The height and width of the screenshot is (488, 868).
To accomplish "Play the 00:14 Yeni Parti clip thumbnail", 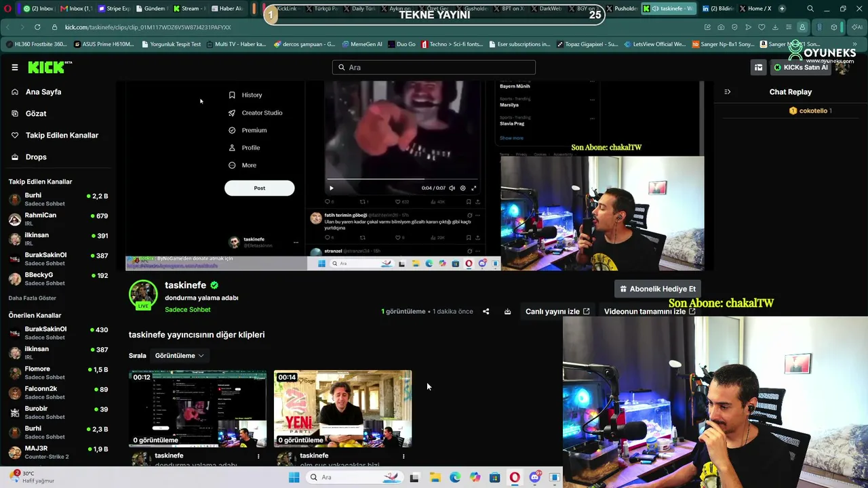I will 343,409.
